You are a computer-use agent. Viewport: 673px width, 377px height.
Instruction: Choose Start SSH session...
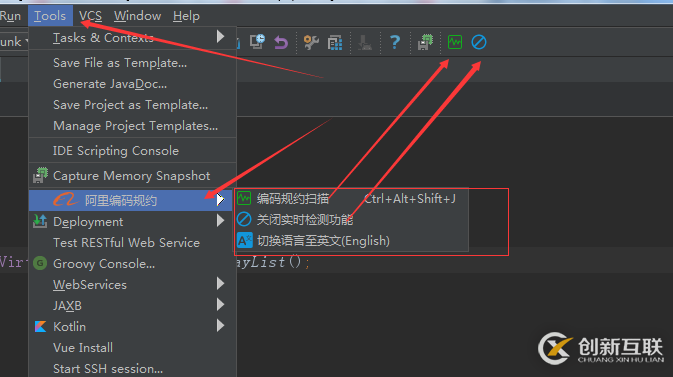coord(133,368)
